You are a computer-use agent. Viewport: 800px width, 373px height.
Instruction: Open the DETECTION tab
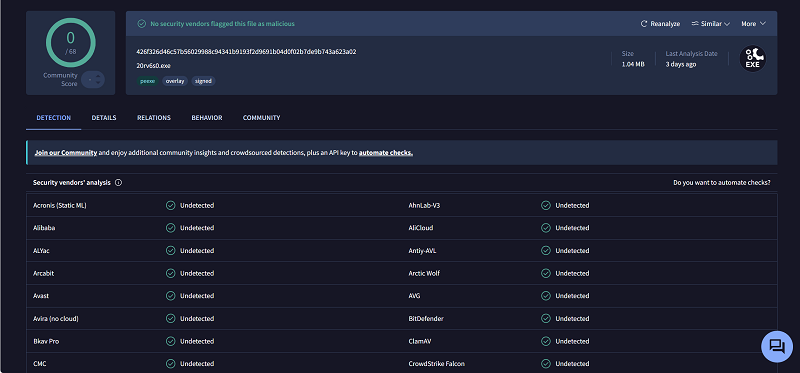54,117
